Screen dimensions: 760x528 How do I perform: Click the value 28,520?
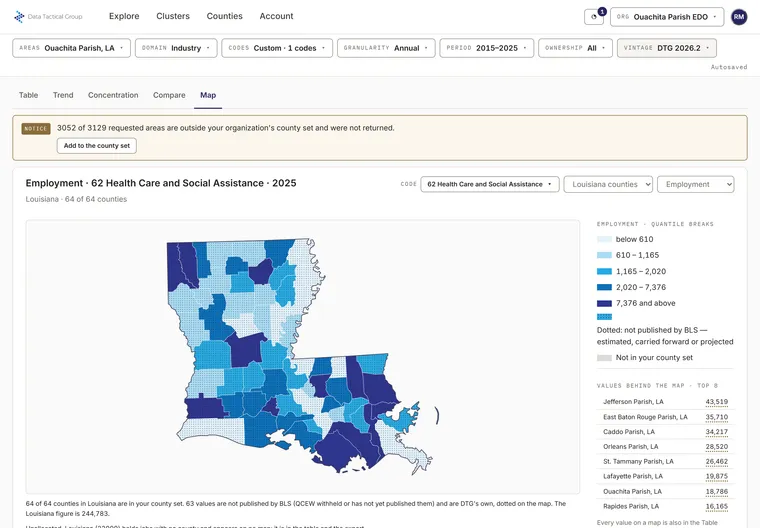coord(716,447)
